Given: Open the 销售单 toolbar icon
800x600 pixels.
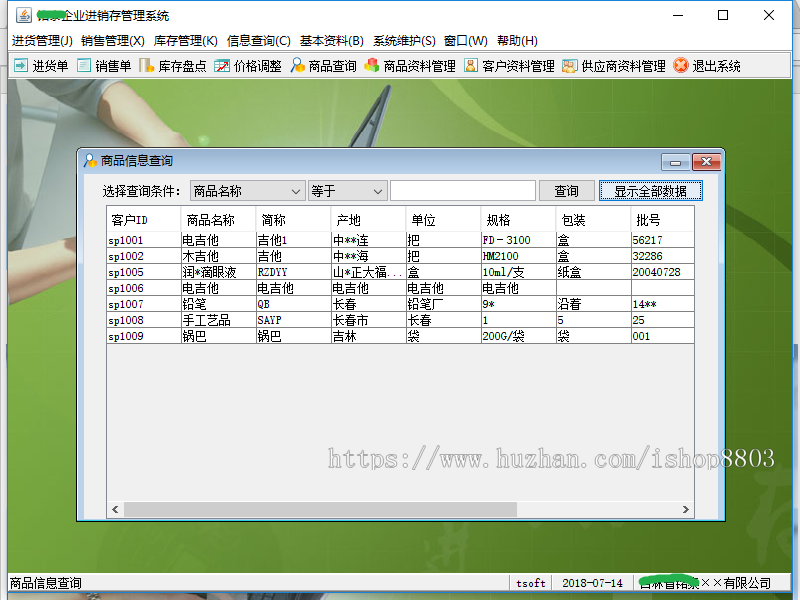Looking at the screenshot, I should point(107,67).
